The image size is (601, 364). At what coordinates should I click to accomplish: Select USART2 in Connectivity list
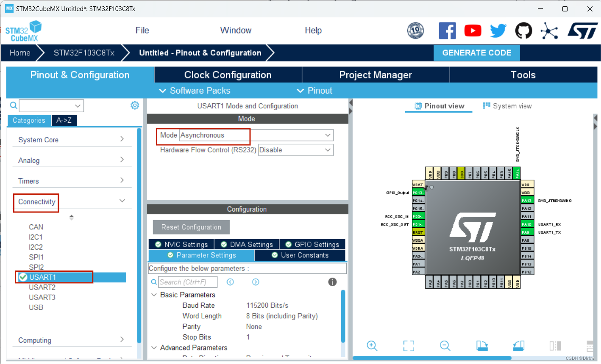(x=42, y=287)
